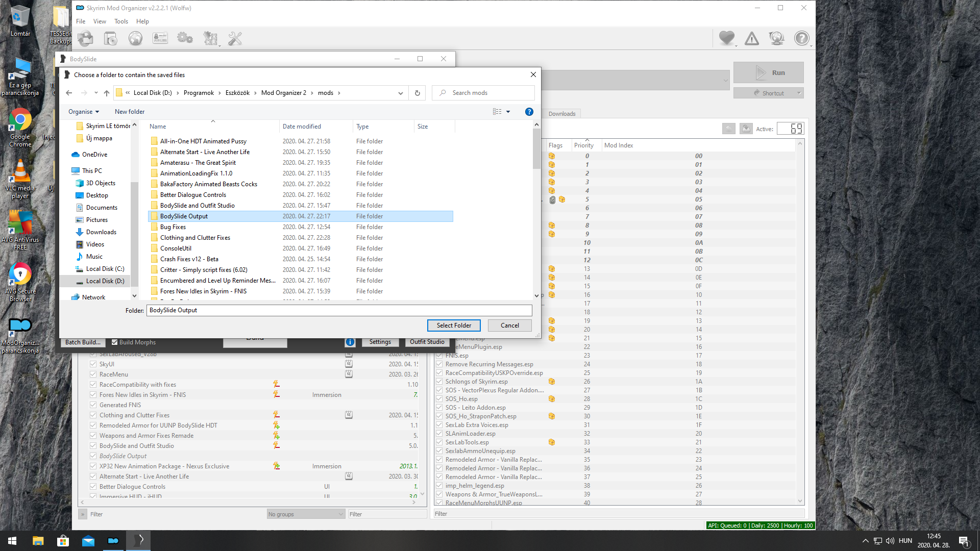This screenshot has width=980, height=551.
Task: Refresh the mods folder listing
Action: tap(417, 93)
